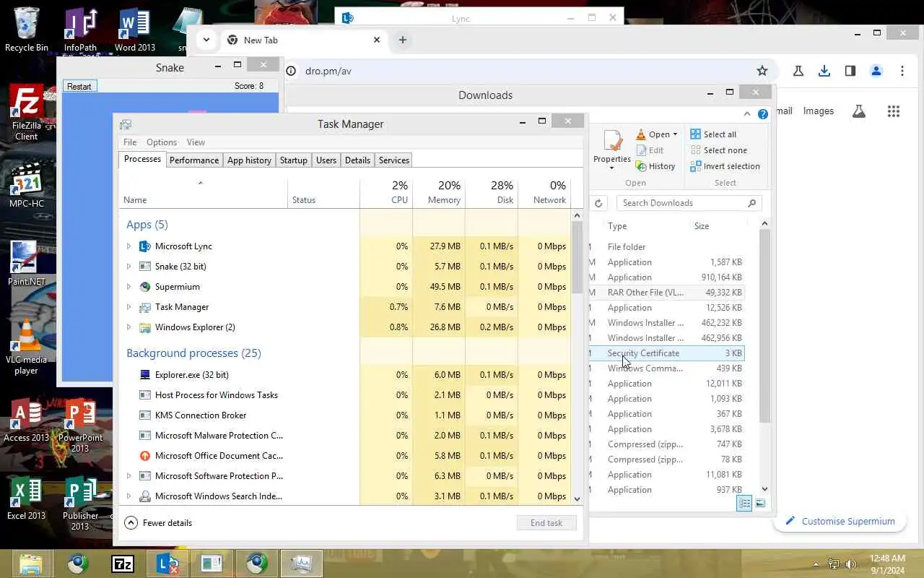Switch to the Services tab
Viewport: 924px width, 578px height.
(394, 160)
